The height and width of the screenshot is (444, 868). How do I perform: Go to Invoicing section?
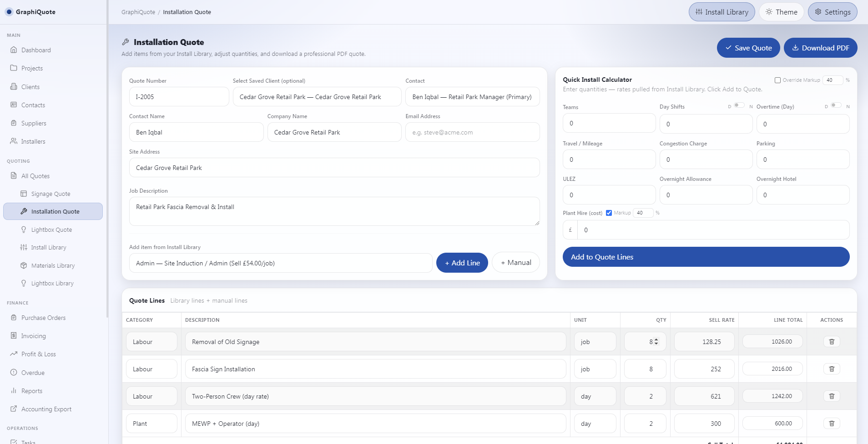point(33,336)
